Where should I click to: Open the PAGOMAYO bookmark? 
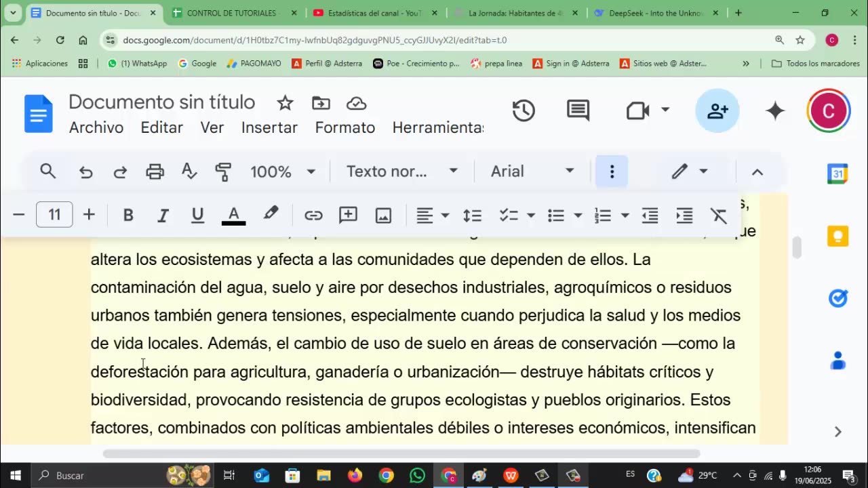[x=254, y=63]
